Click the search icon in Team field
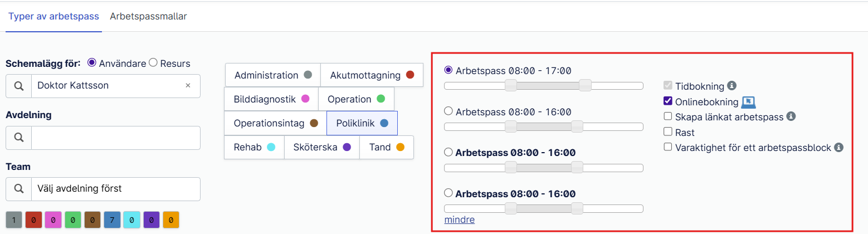The image size is (868, 234). [x=18, y=189]
